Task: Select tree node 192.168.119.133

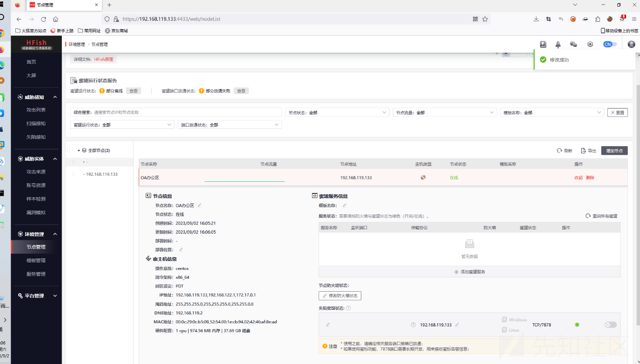Action: tap(102, 174)
